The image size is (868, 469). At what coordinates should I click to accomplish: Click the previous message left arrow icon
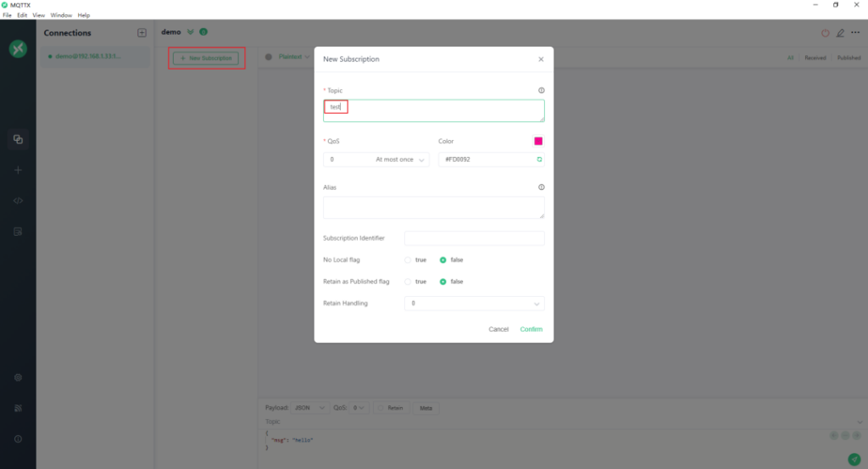point(834,436)
